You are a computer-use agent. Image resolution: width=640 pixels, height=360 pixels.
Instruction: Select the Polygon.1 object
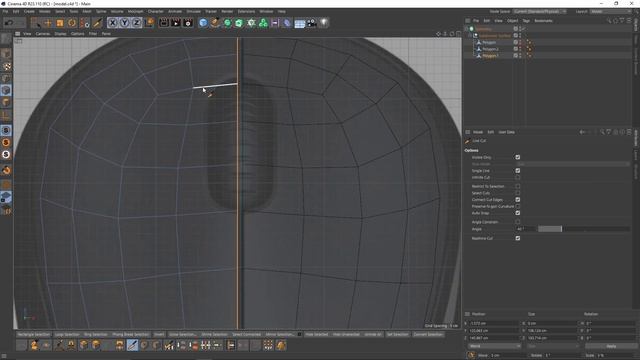pos(490,56)
